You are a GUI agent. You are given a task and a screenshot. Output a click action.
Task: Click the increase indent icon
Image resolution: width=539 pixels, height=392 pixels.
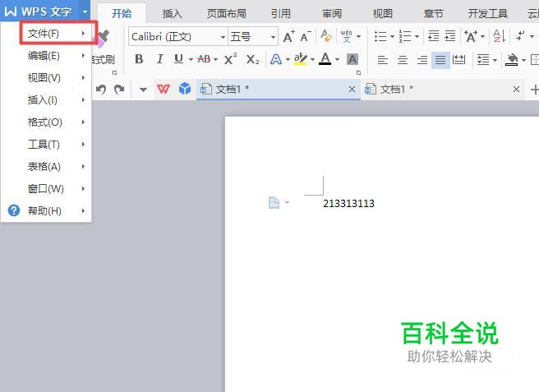tap(450, 36)
